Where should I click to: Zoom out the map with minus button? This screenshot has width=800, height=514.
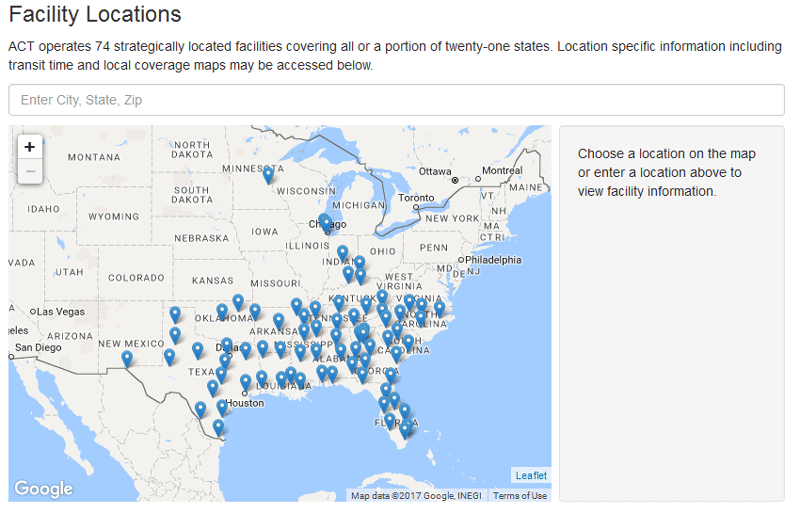coord(30,171)
